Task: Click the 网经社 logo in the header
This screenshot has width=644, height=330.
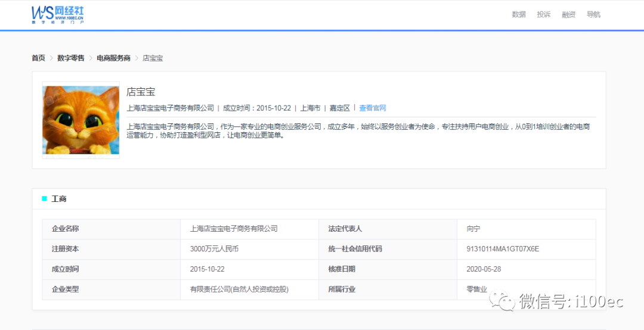Action: (58, 14)
